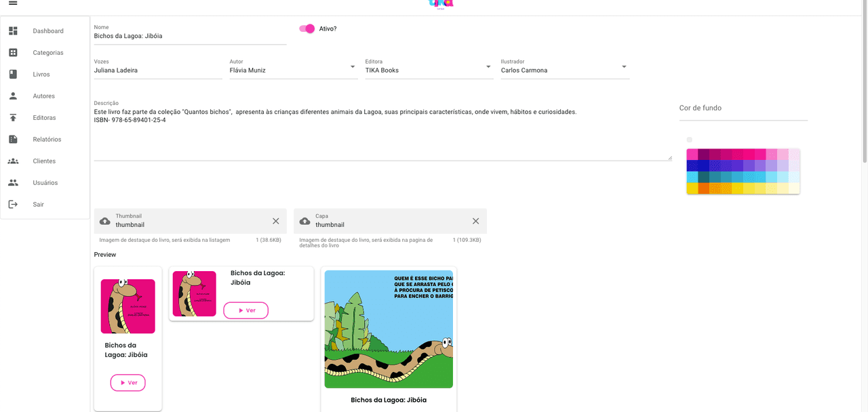Select Sair to log out
This screenshot has width=868, height=412.
click(x=45, y=205)
